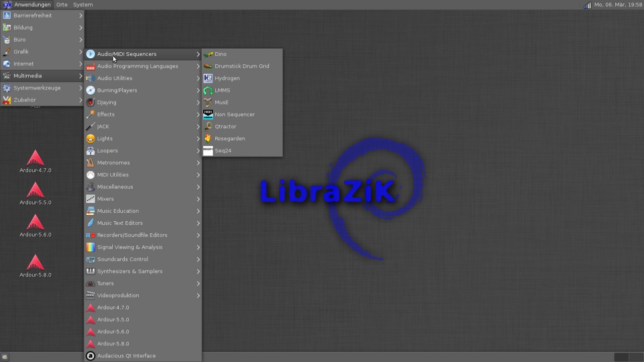Screen dimensions: 644x362
Task: Choose Ardour-4.7.0 in the Multimedia menu
Action: [143, 308]
